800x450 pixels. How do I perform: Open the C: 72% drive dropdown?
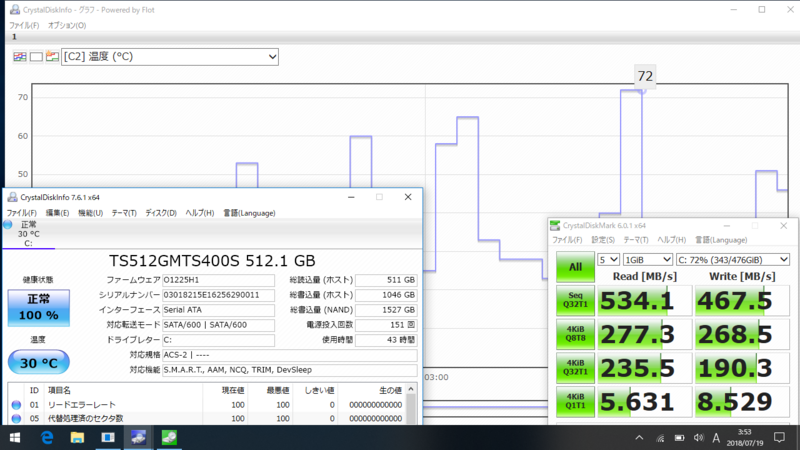coord(733,260)
